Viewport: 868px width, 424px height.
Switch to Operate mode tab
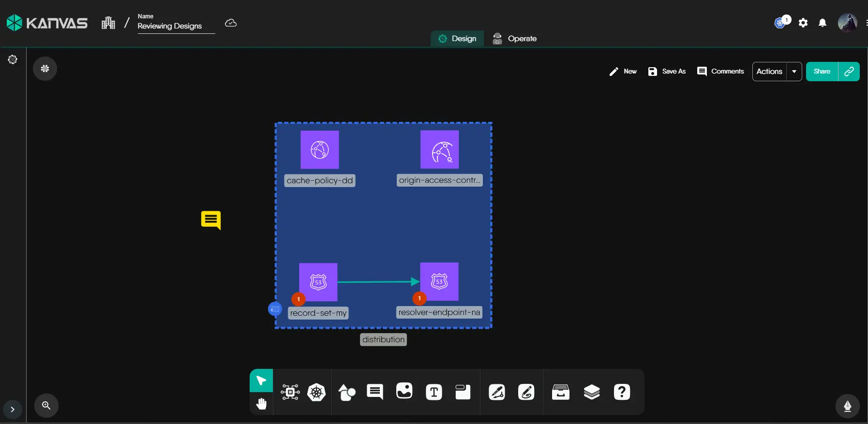(x=515, y=39)
